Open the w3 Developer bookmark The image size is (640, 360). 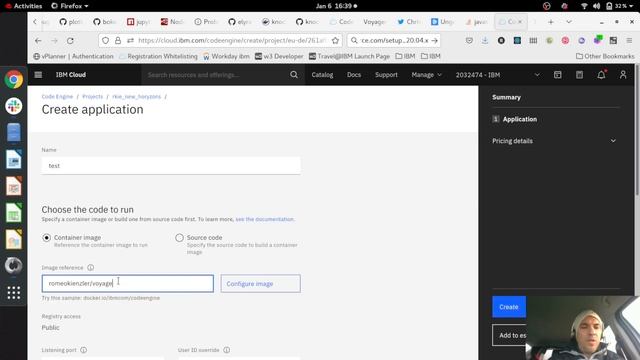pos(279,56)
